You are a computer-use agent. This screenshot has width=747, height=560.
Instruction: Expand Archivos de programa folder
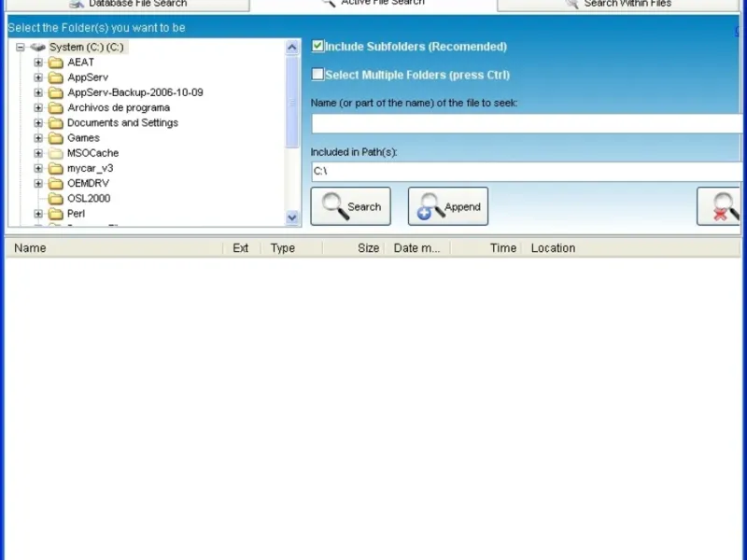tap(38, 107)
